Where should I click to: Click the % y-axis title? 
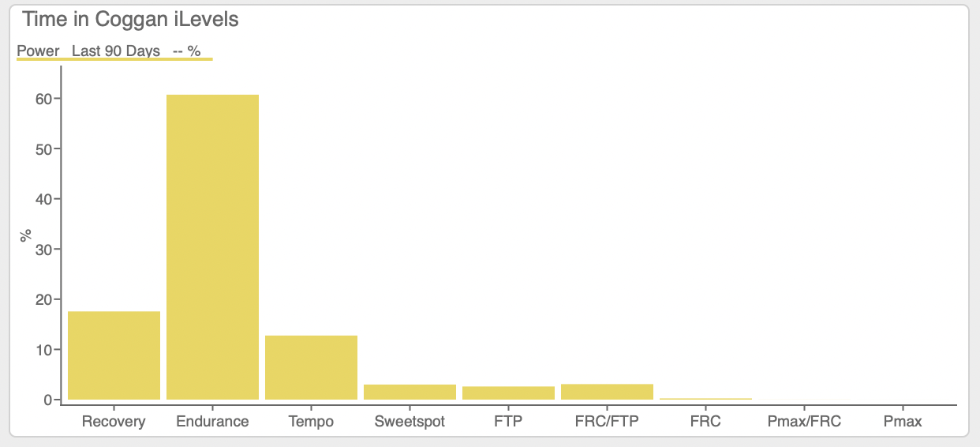[x=26, y=235]
